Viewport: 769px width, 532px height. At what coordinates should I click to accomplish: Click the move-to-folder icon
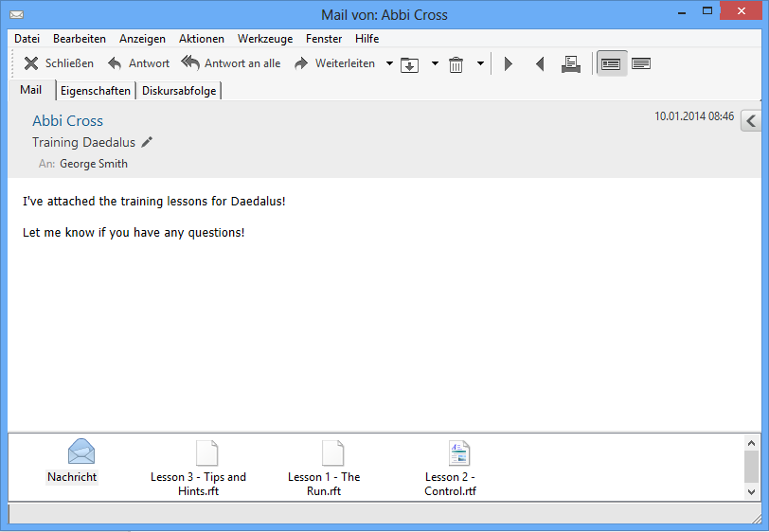pos(409,64)
